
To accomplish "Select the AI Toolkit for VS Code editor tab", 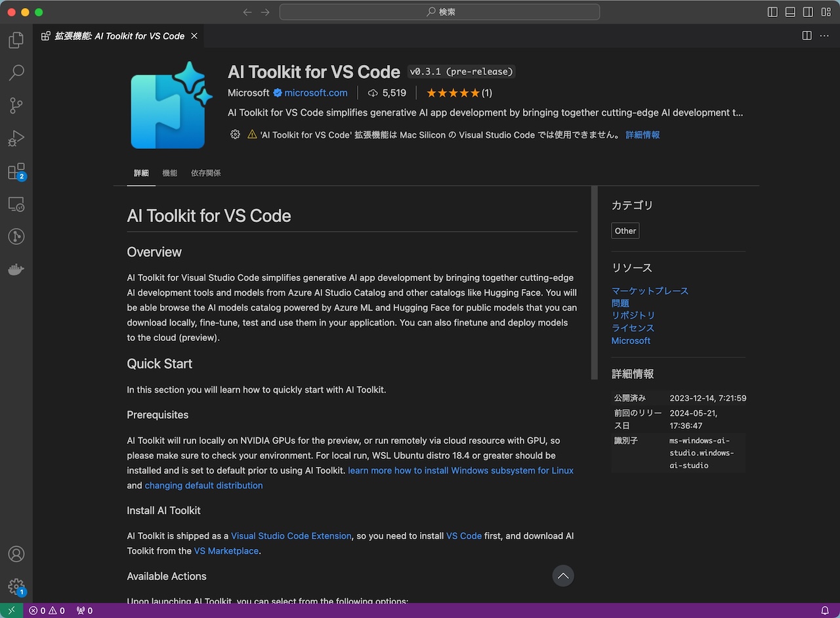I will (x=119, y=36).
